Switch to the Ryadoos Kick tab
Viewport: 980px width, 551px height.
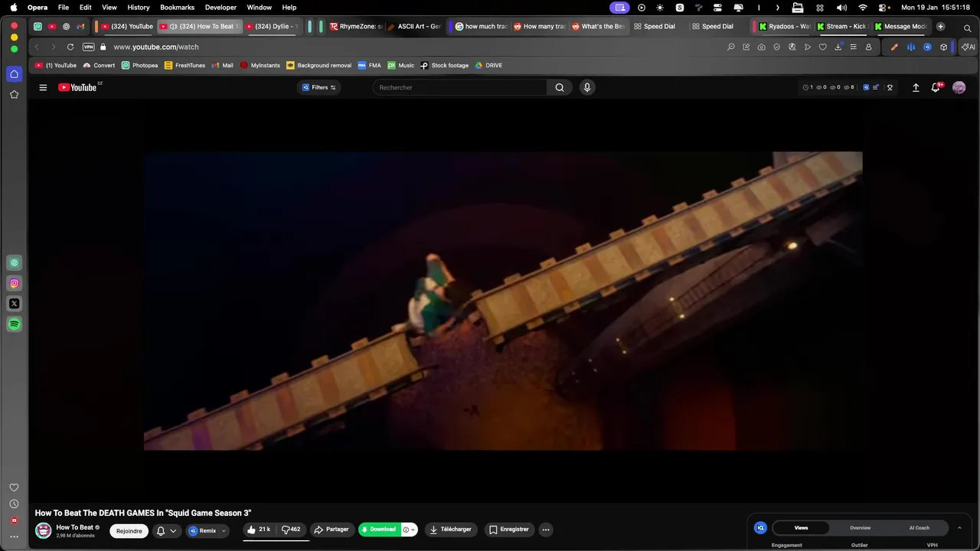(786, 26)
